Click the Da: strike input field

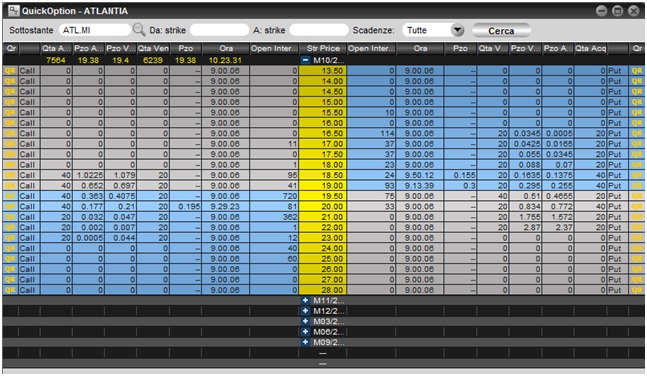(x=220, y=30)
